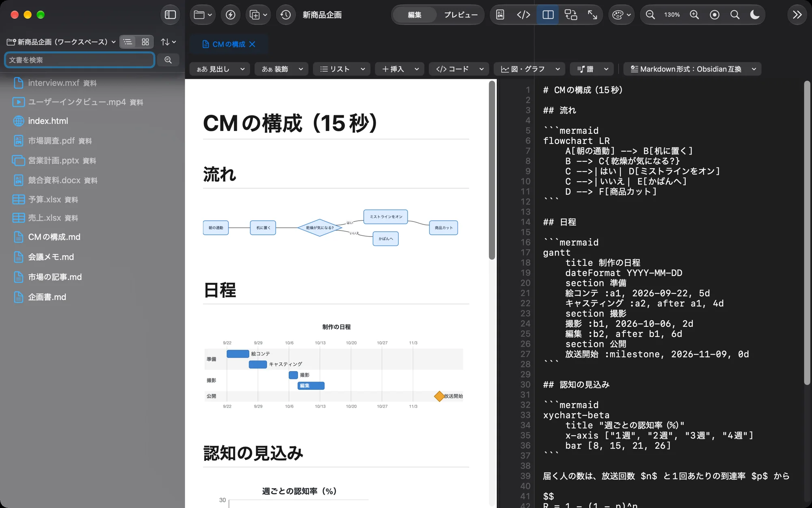Screen dimensions: 812x508
Task: Open the folder menu in toolbar
Action: click(203, 15)
